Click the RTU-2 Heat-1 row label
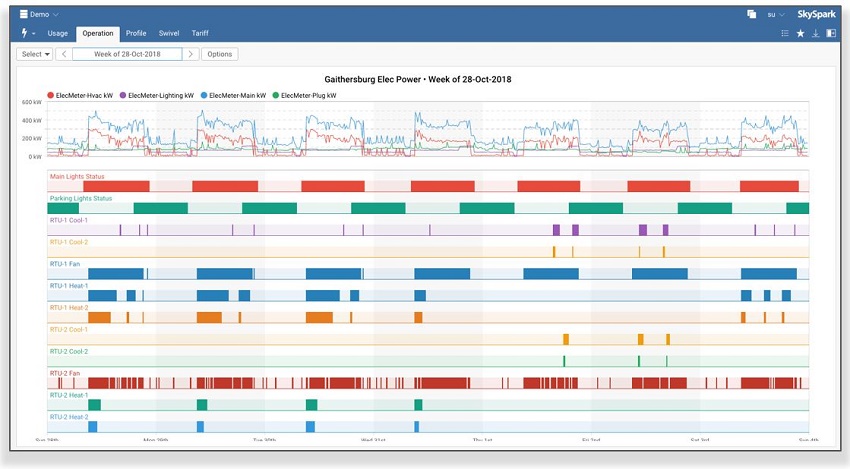Image resolution: width=850 pixels, height=469 pixels. [x=68, y=395]
